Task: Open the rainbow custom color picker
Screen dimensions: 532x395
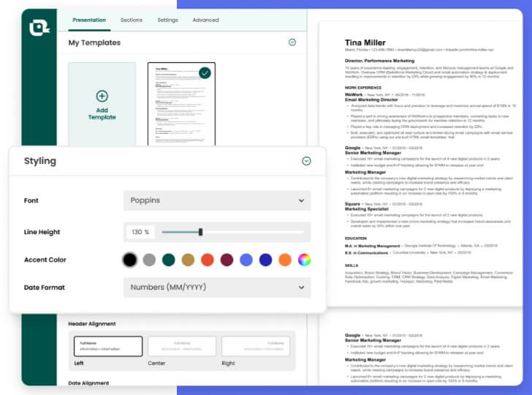Action: [x=304, y=260]
